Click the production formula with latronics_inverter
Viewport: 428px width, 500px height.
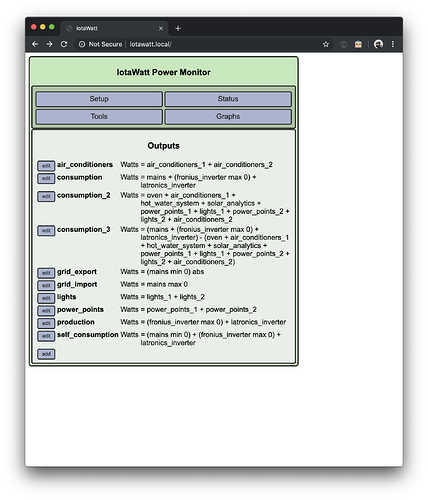[203, 322]
